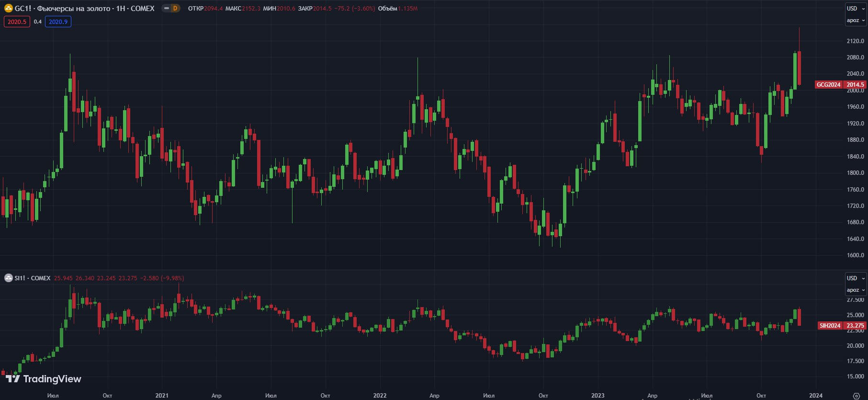868x400 pixels.
Task: Click the 1880.0 price axis label
Action: pyautogui.click(x=855, y=139)
